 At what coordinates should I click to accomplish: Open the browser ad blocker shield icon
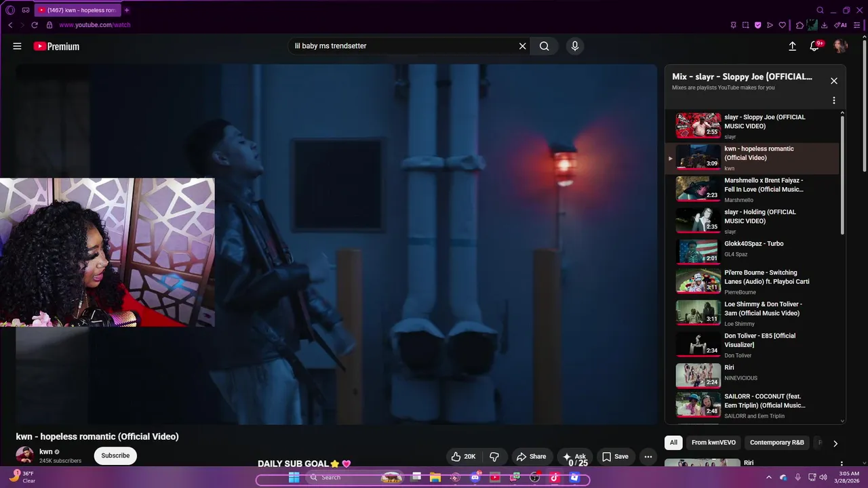[757, 25]
